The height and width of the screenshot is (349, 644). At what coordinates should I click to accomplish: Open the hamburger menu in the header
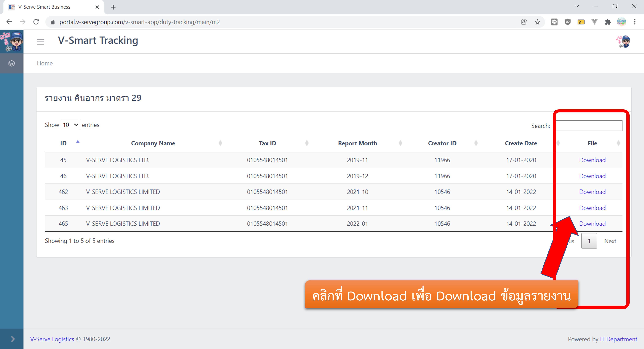click(x=41, y=42)
